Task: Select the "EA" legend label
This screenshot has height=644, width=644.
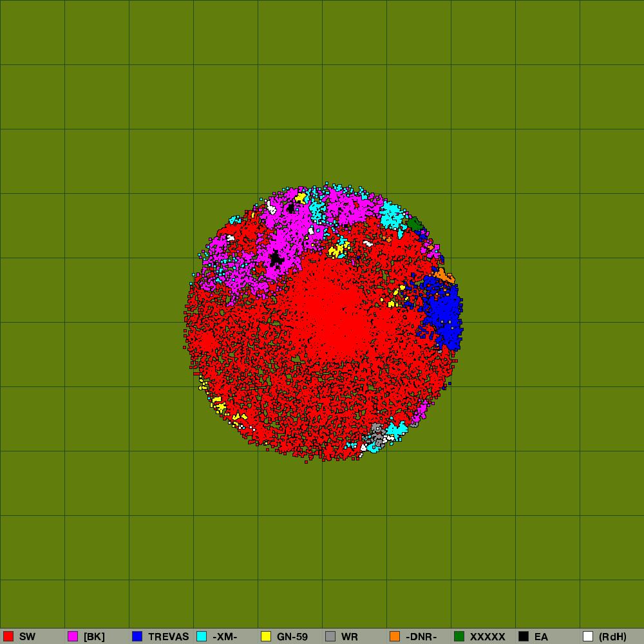Action: [541, 637]
